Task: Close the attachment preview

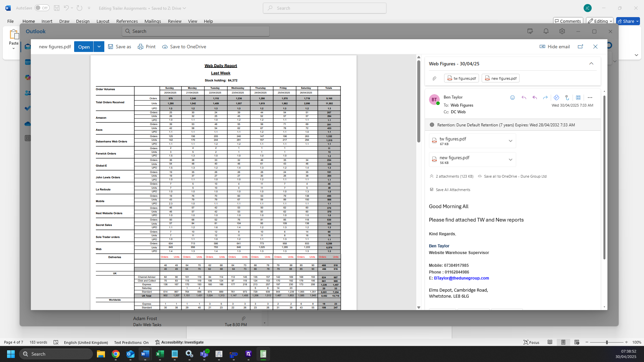Action: coord(595,47)
